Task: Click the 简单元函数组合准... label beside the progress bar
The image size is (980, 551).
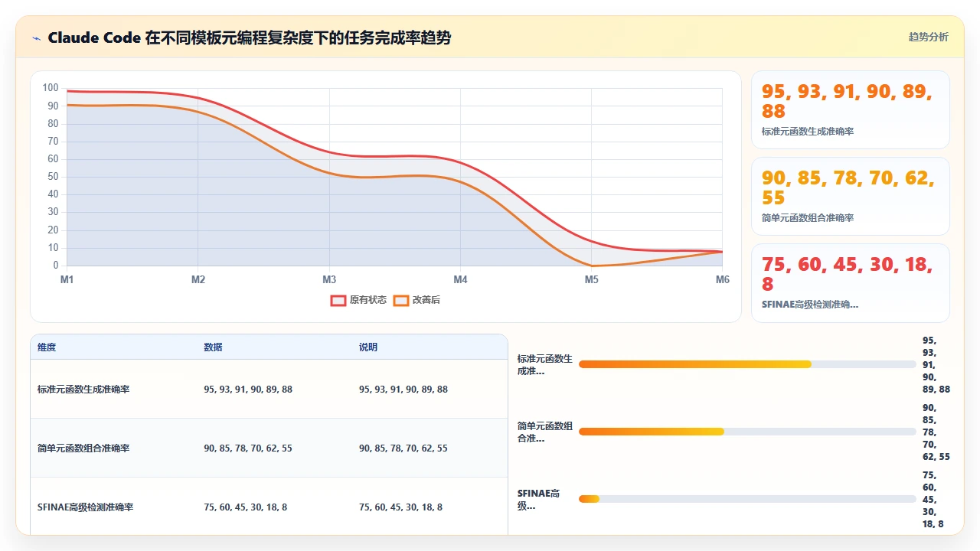Action: (545, 432)
